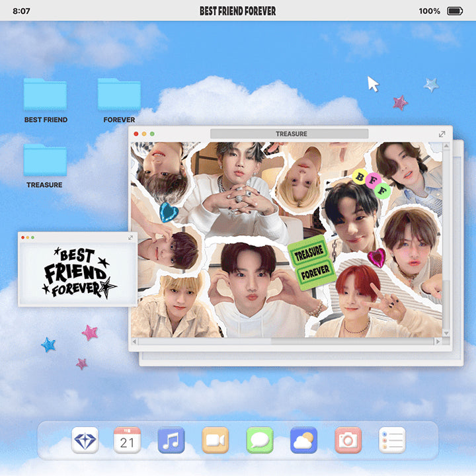Screen dimensions: 476x476
Task: Open the calendar icon showing 21
Action: [127, 440]
